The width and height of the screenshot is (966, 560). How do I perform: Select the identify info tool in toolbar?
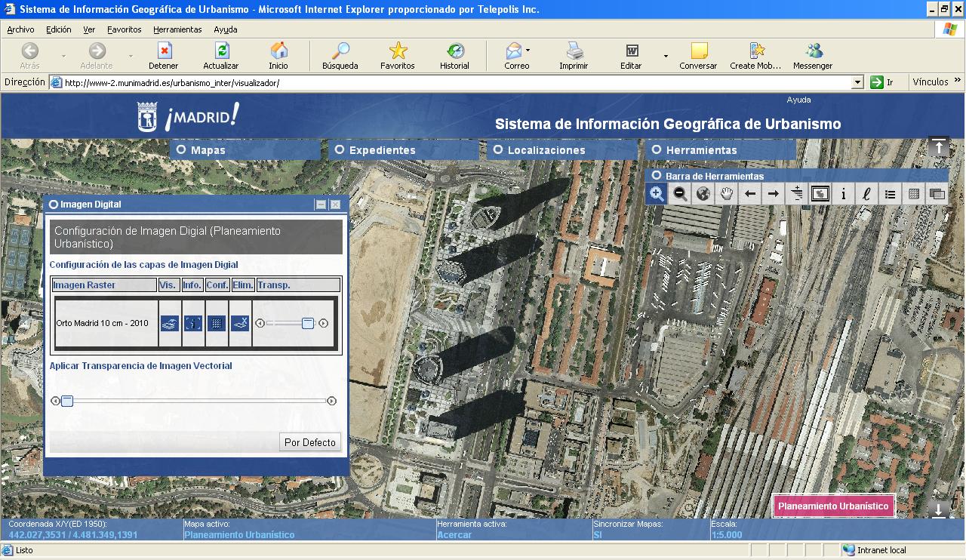point(843,194)
